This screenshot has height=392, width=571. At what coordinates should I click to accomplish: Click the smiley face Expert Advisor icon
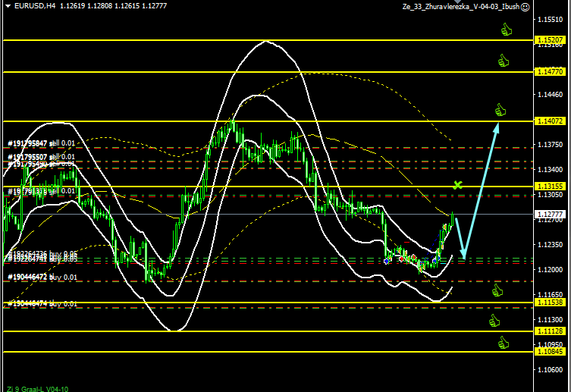coord(525,7)
